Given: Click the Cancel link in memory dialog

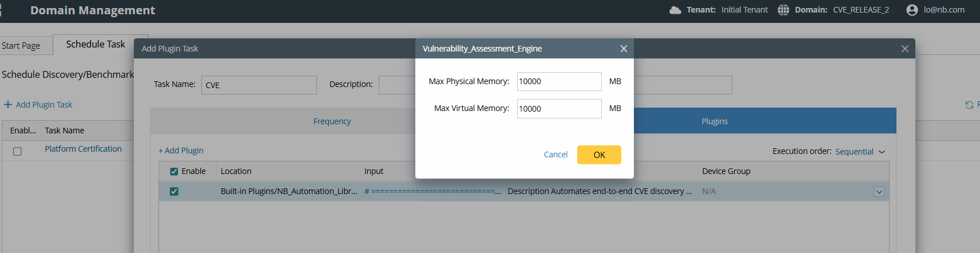Looking at the screenshot, I should coord(556,155).
